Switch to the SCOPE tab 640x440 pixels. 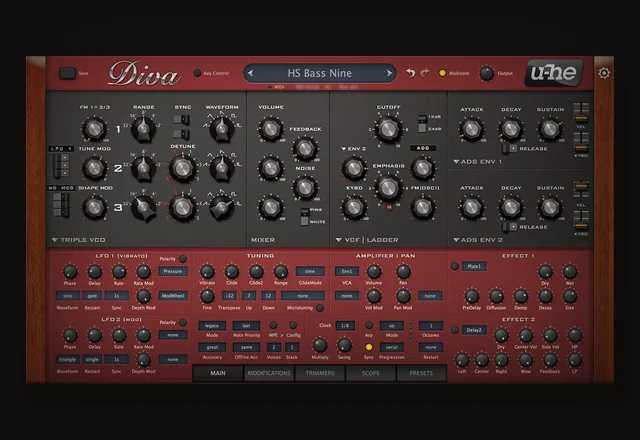click(x=371, y=373)
